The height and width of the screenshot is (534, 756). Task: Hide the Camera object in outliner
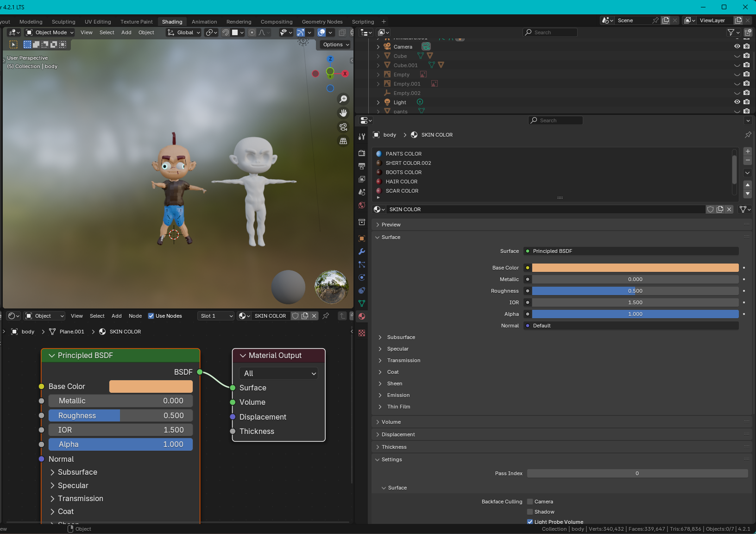pyautogui.click(x=737, y=46)
